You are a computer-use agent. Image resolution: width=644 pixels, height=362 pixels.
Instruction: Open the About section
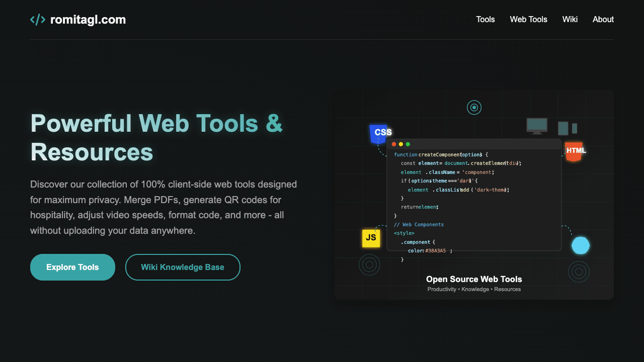point(603,19)
